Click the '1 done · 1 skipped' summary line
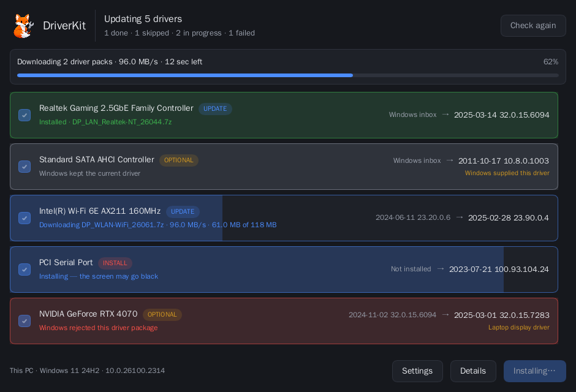Image resolution: width=576 pixels, height=392 pixels. 180,32
